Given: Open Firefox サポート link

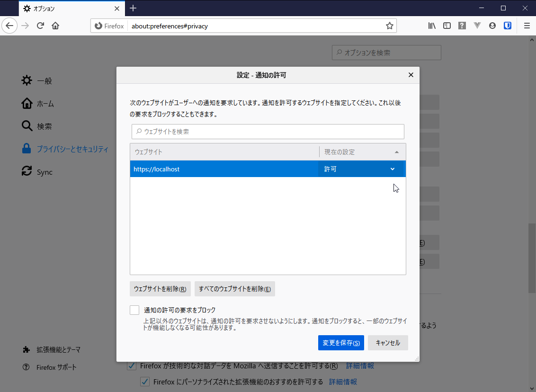Looking at the screenshot, I should (50, 367).
